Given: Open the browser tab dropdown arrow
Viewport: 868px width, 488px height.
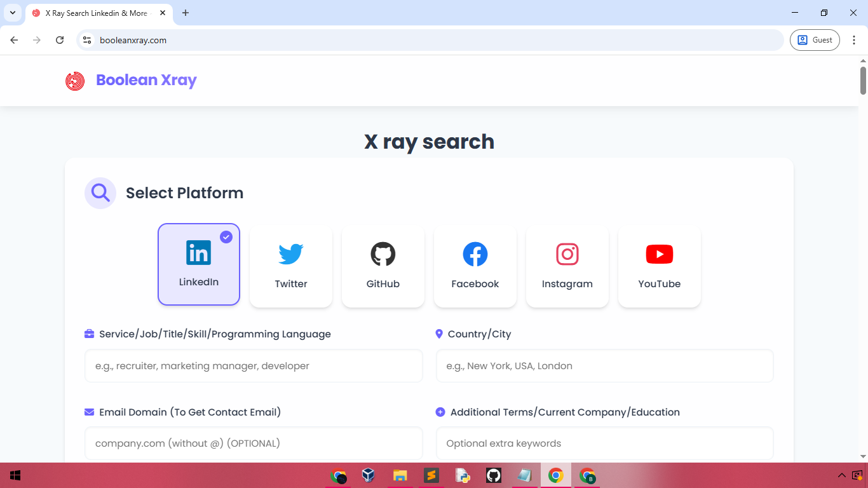Looking at the screenshot, I should tap(12, 12).
